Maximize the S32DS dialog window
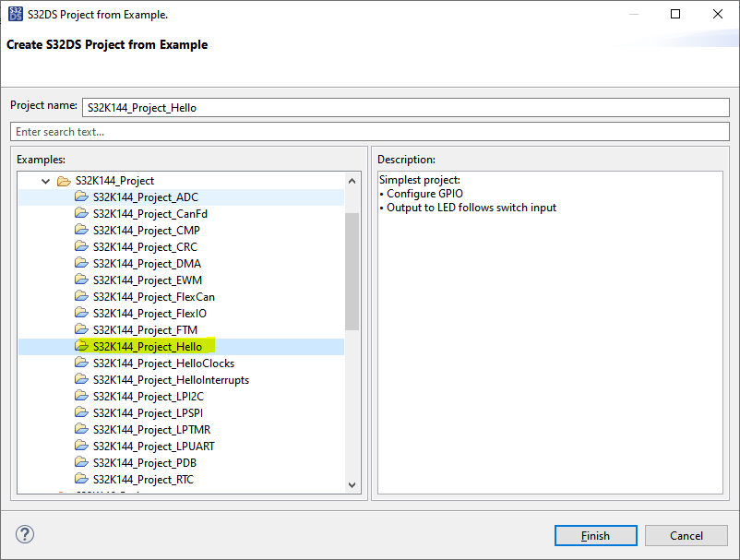Viewport: 740px width, 560px height. click(x=675, y=14)
